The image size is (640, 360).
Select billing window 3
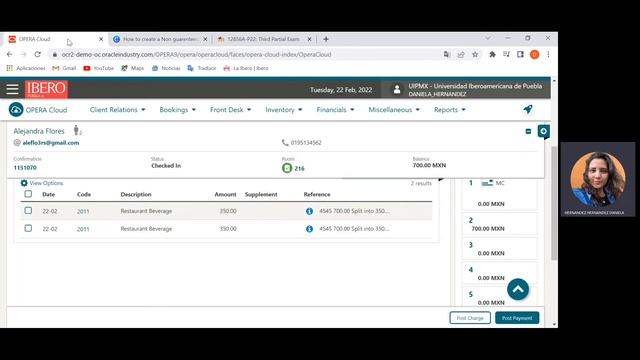point(499,249)
